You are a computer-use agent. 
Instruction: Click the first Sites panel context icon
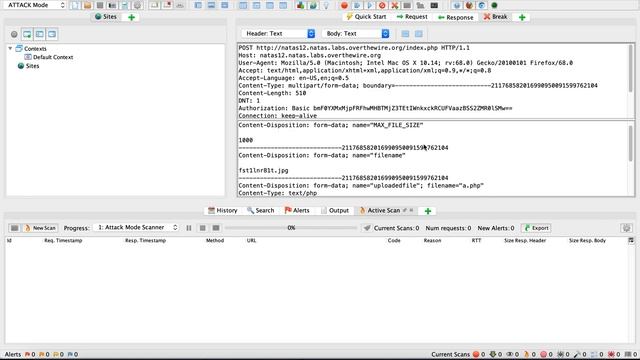coord(27,34)
